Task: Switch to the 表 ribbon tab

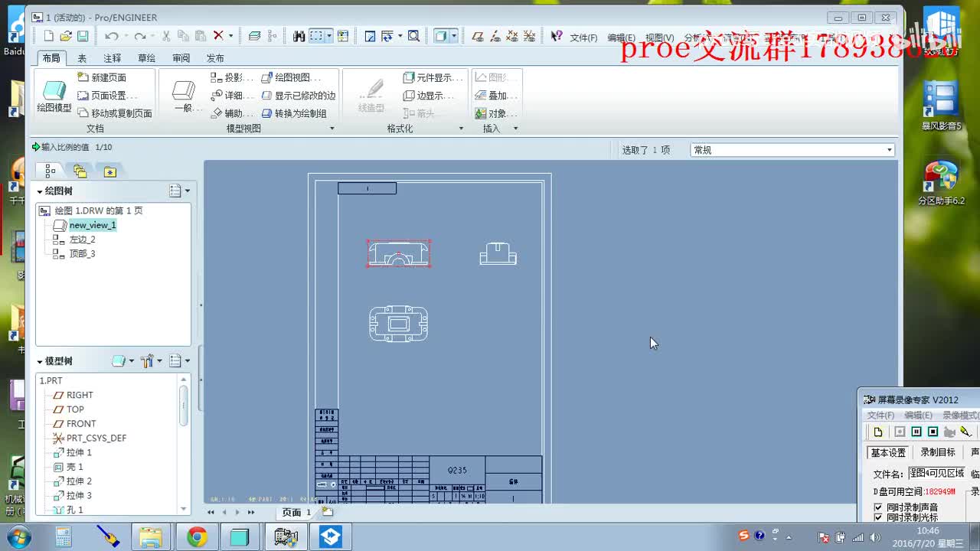Action: 82,58
